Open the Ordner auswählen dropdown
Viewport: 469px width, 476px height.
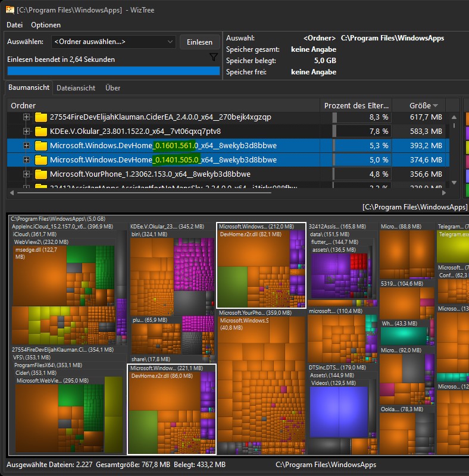point(113,42)
